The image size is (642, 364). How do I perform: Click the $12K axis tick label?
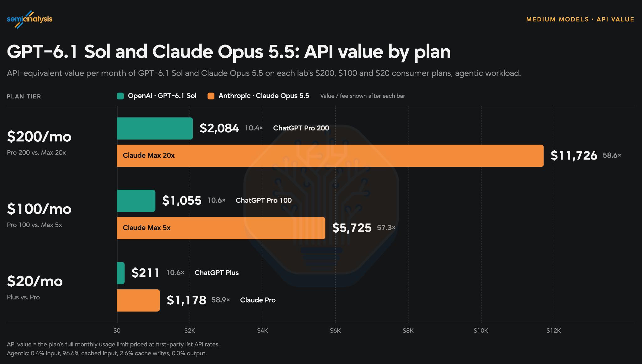(554, 331)
